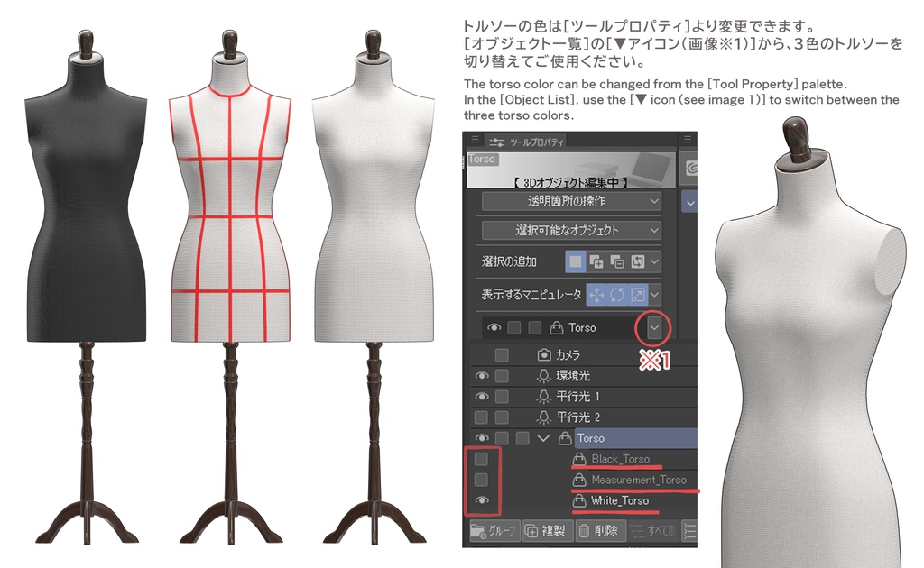924x568 pixels.
Task: Click the 平行光 2 light icon
Action: coord(544,417)
